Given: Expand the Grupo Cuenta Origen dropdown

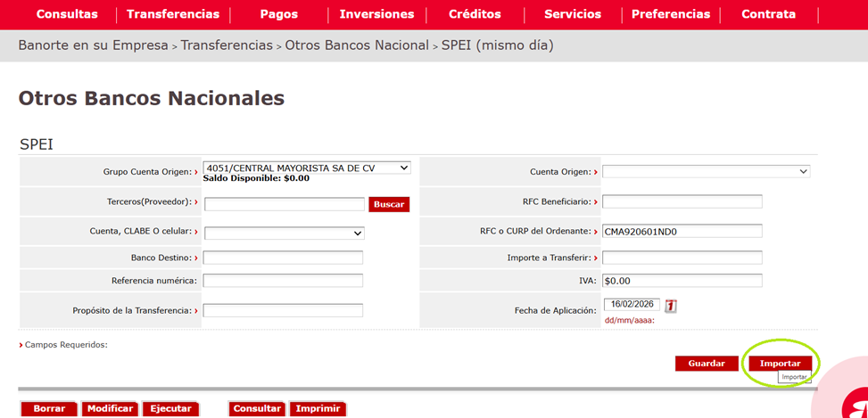Looking at the screenshot, I should click(x=307, y=168).
